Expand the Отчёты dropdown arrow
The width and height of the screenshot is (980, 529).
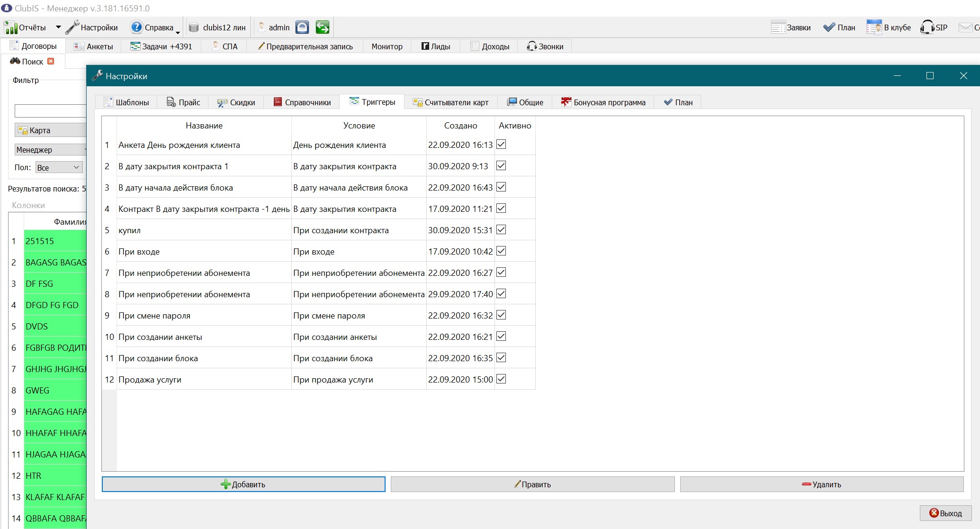pos(58,27)
